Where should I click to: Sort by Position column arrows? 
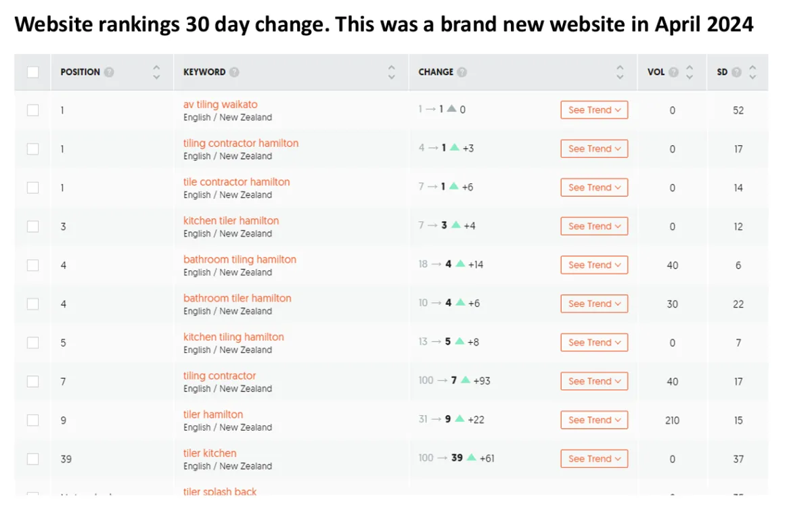click(157, 72)
